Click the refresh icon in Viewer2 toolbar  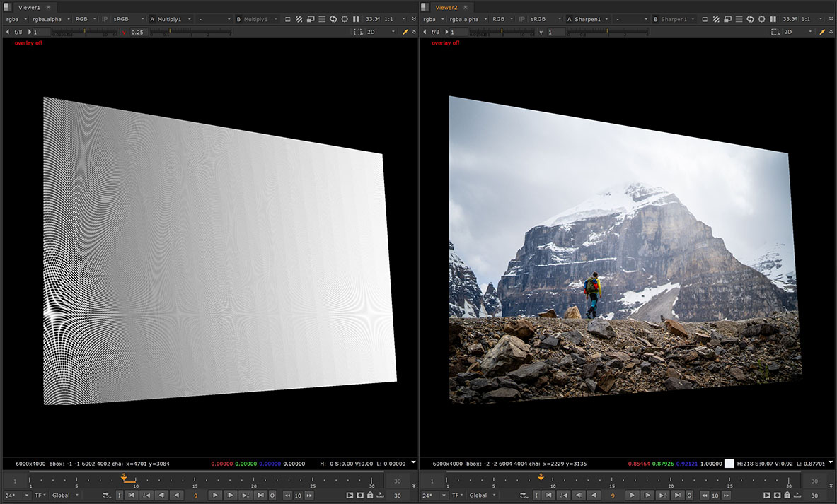coord(751,19)
